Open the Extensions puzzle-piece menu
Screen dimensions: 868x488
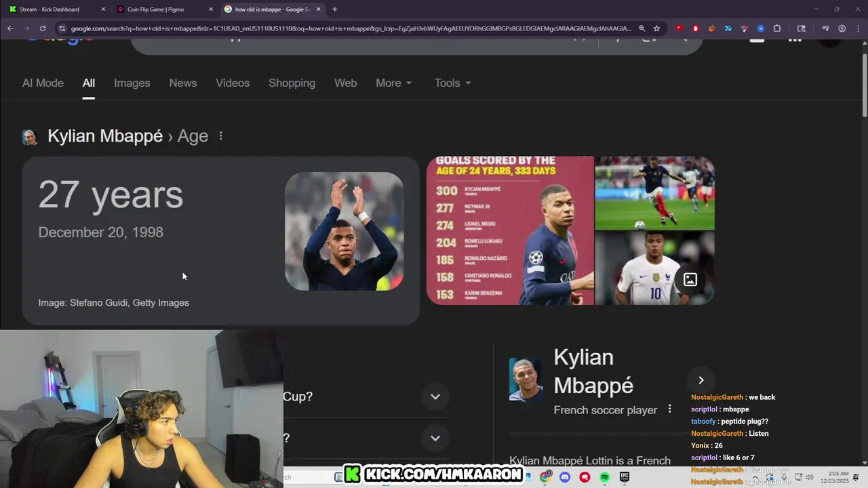point(777,28)
